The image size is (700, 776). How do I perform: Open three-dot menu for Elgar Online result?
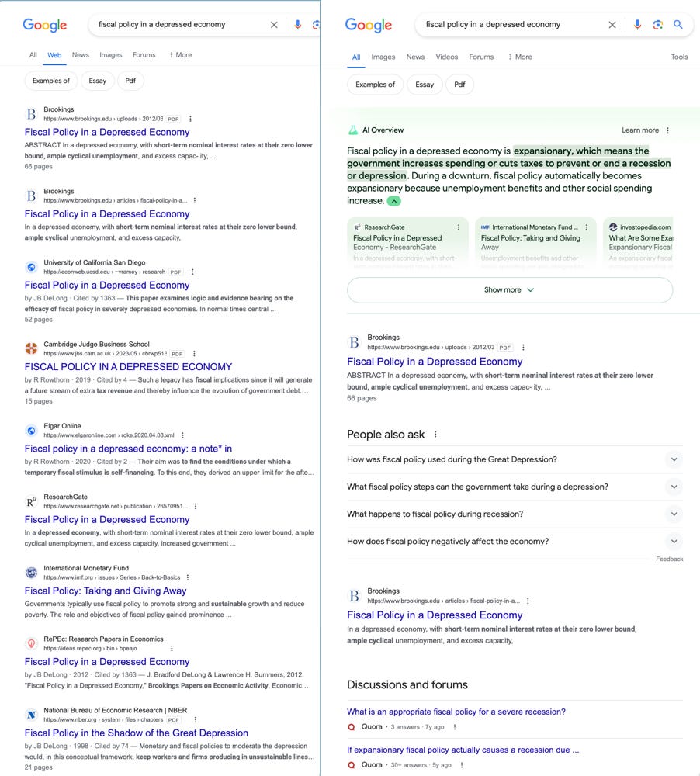click(x=182, y=435)
